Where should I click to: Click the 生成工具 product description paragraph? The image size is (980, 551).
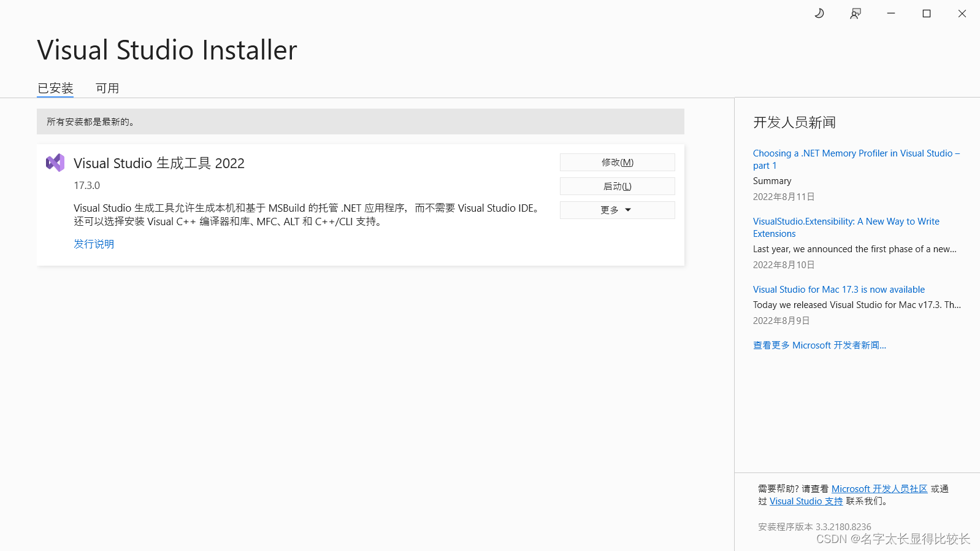(x=308, y=215)
